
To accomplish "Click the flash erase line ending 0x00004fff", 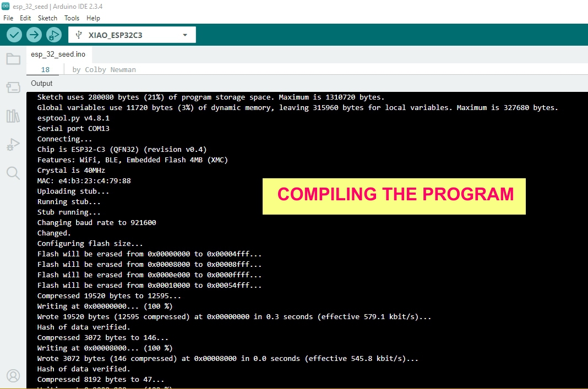I will pyautogui.click(x=149, y=254).
